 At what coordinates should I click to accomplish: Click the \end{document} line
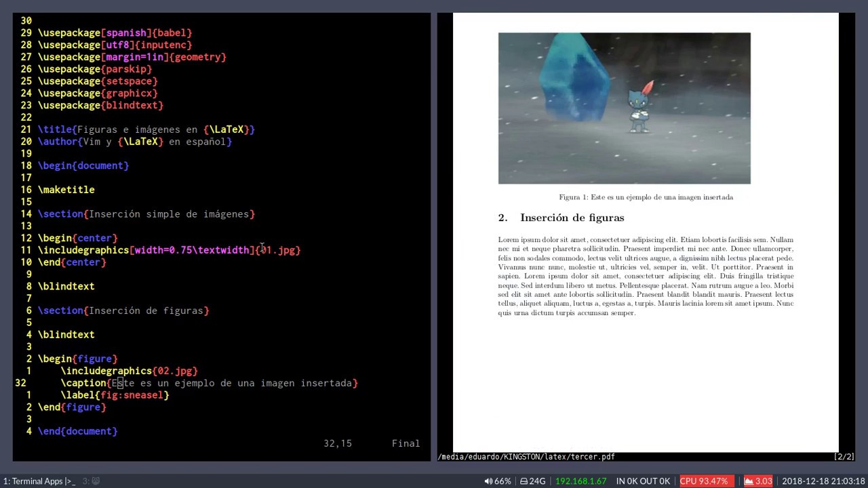[x=78, y=431]
